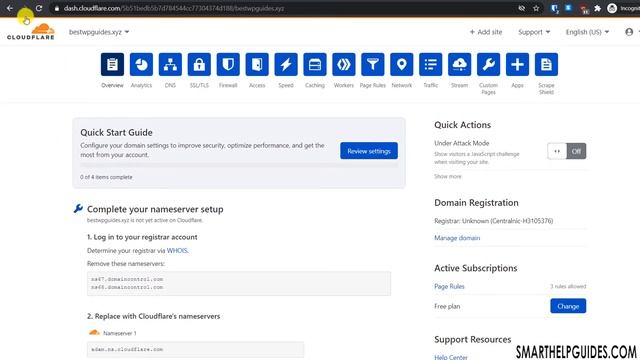Click the Free plan label

pos(447,306)
